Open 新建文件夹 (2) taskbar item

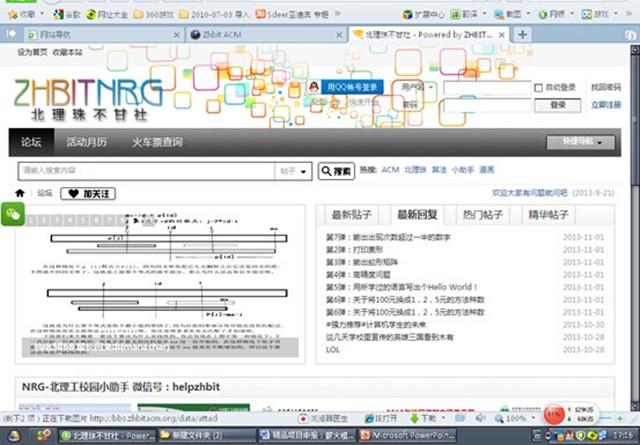click(x=206, y=436)
